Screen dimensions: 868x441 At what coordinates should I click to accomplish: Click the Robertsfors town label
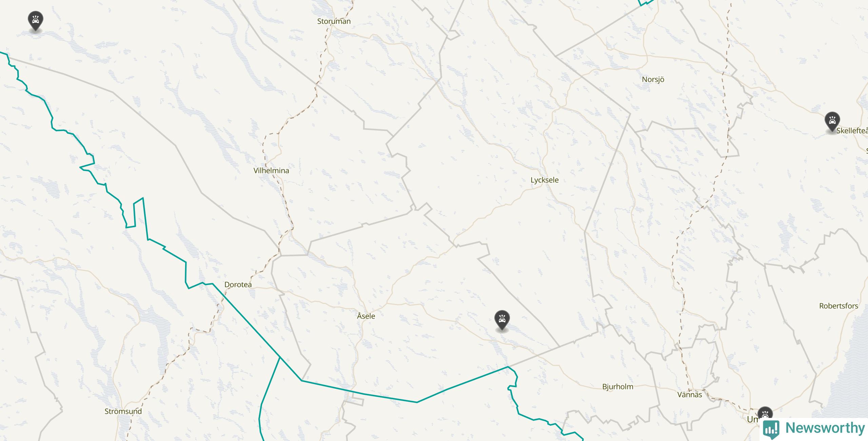839,306
